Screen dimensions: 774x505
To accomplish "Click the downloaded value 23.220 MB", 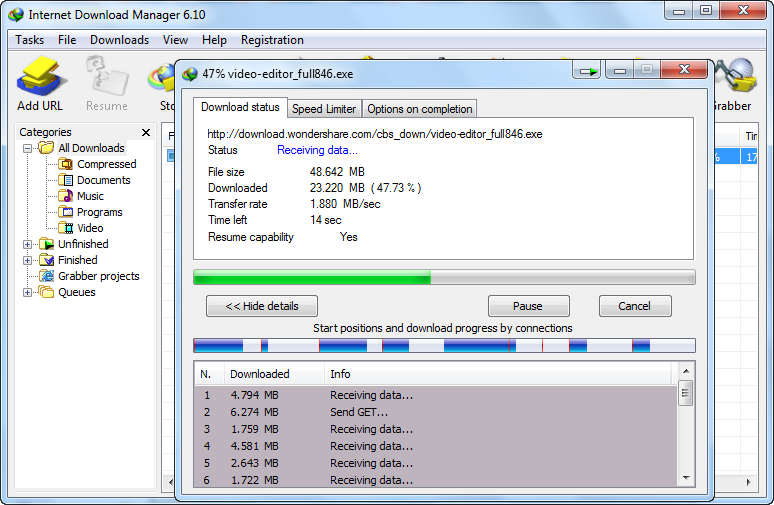I will [x=337, y=188].
